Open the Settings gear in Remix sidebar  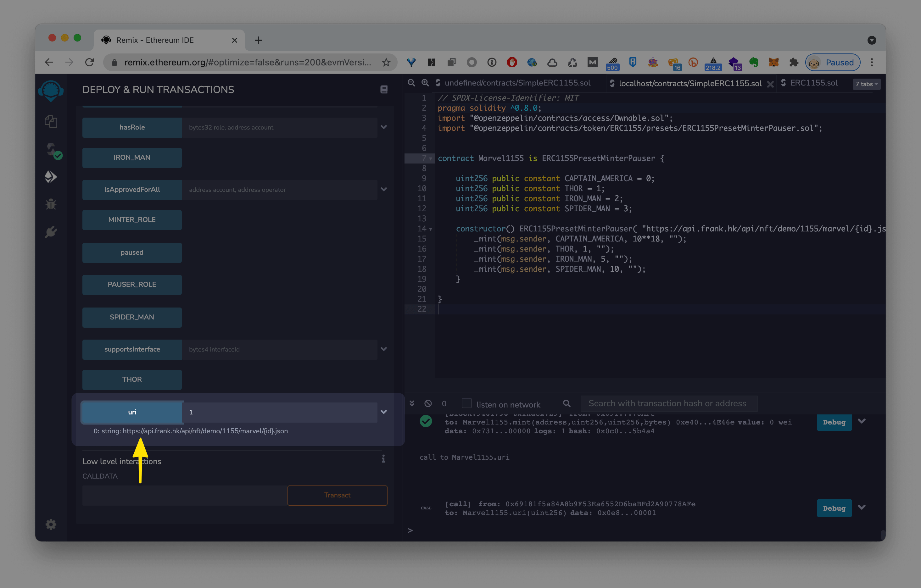(51, 524)
